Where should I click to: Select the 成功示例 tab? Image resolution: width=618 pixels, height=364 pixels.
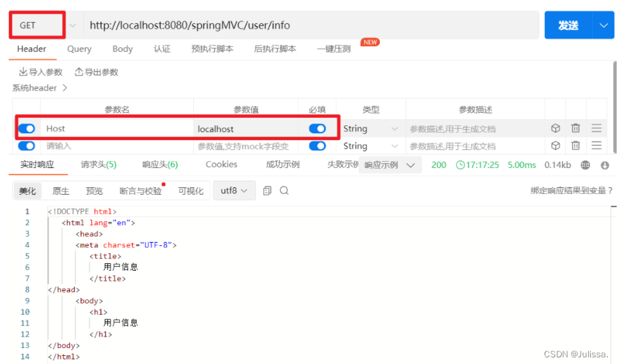click(283, 164)
